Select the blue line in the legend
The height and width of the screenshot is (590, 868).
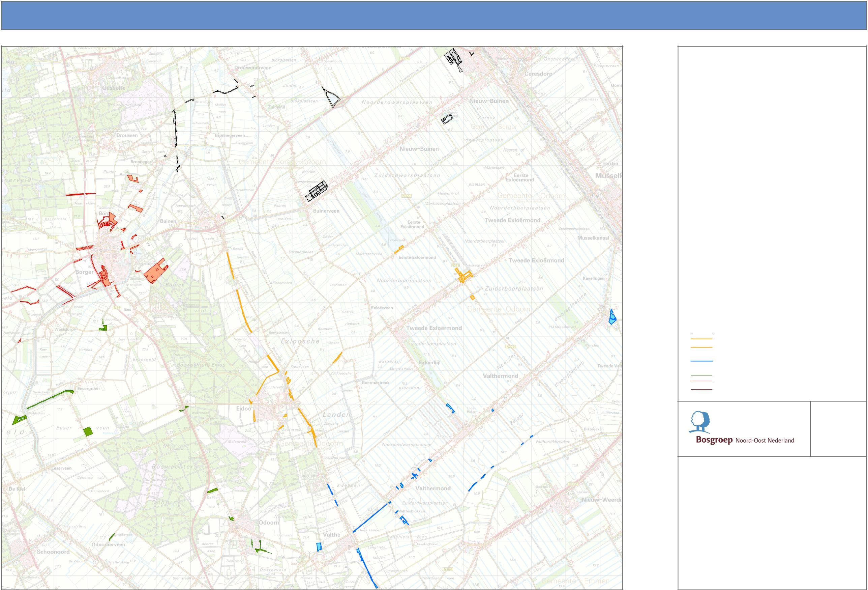701,361
